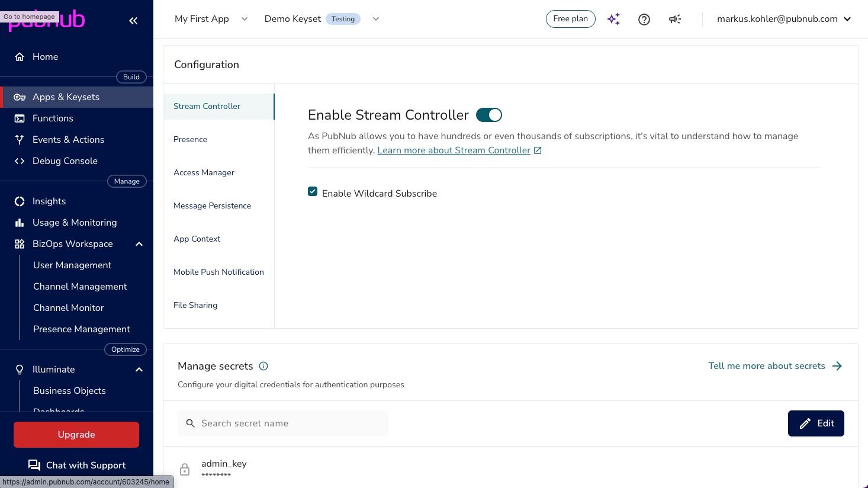Open Usage & Monitoring
868x488 pixels.
(x=75, y=222)
